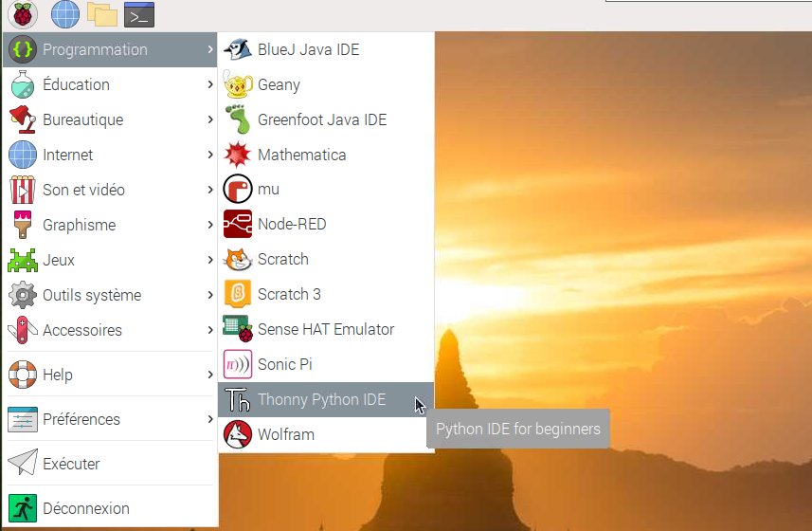
Task: Click the mu editor icon
Action: 237,189
